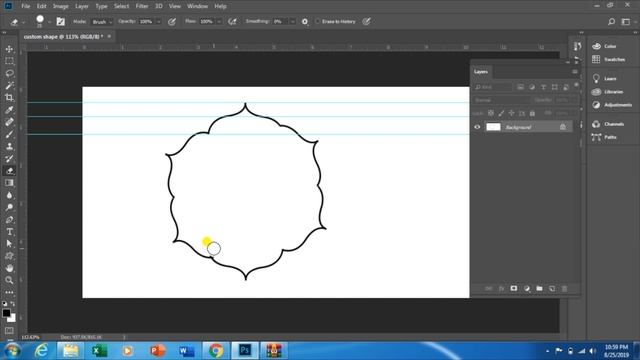
Task: Select the Rectangular Marquee tool
Action: [9, 61]
